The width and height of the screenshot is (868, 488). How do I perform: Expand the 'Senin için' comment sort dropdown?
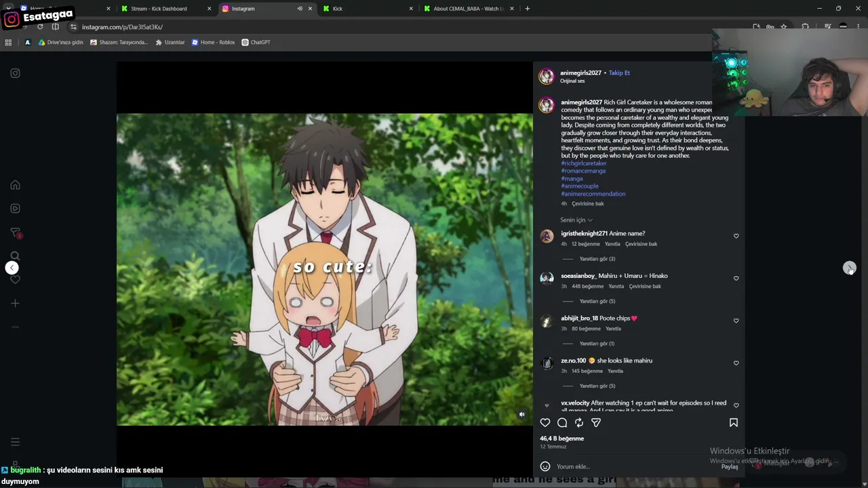pyautogui.click(x=576, y=220)
